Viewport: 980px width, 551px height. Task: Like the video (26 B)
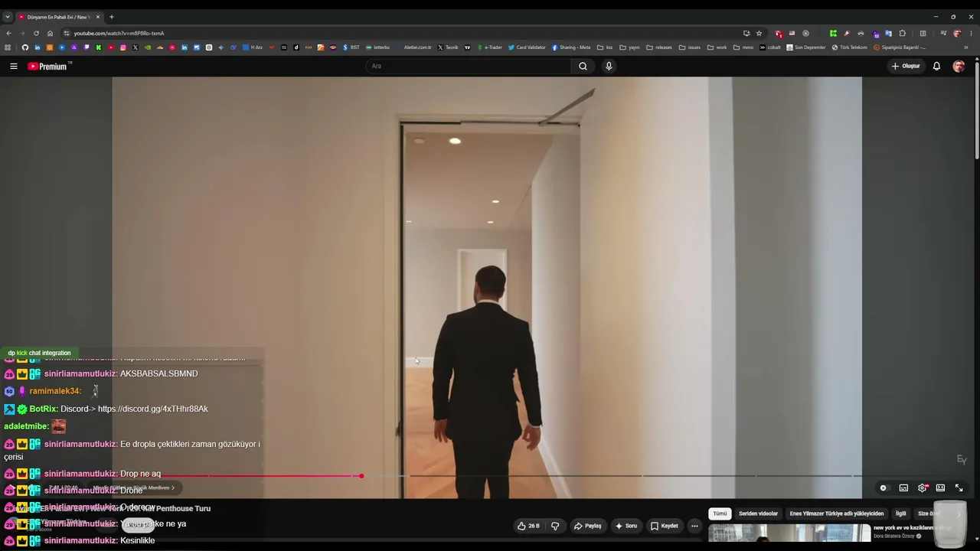coord(528,526)
